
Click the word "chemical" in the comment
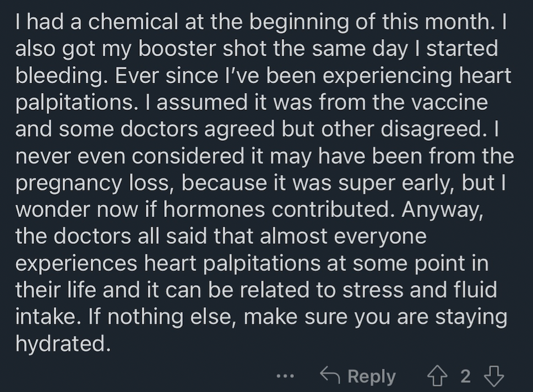coord(133,21)
